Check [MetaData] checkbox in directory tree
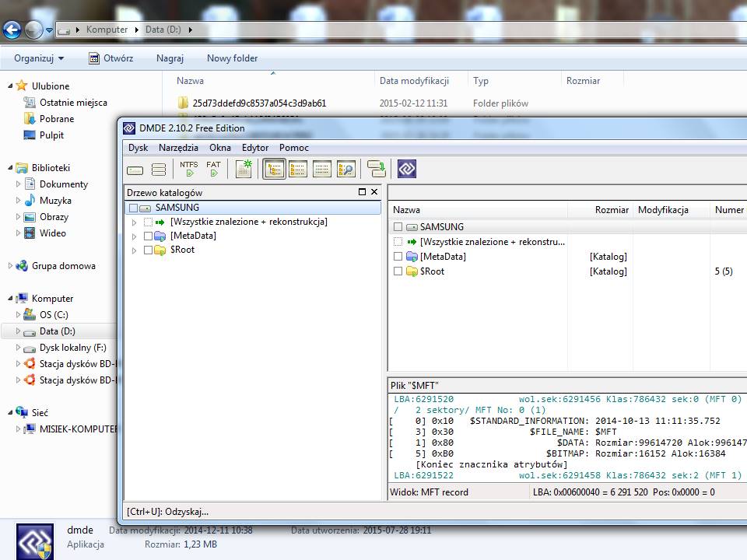Viewport: 747px width, 560px height. [148, 236]
